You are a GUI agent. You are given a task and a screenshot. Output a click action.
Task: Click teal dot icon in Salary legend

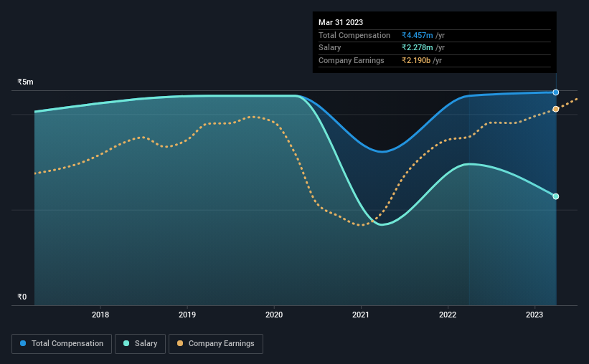click(126, 343)
